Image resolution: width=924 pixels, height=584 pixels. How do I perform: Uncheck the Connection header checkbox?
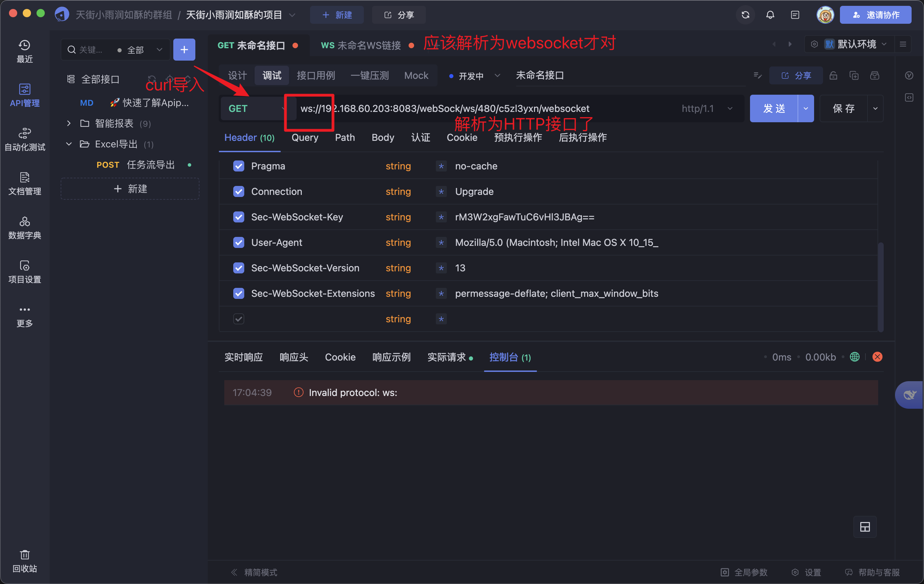click(x=239, y=191)
